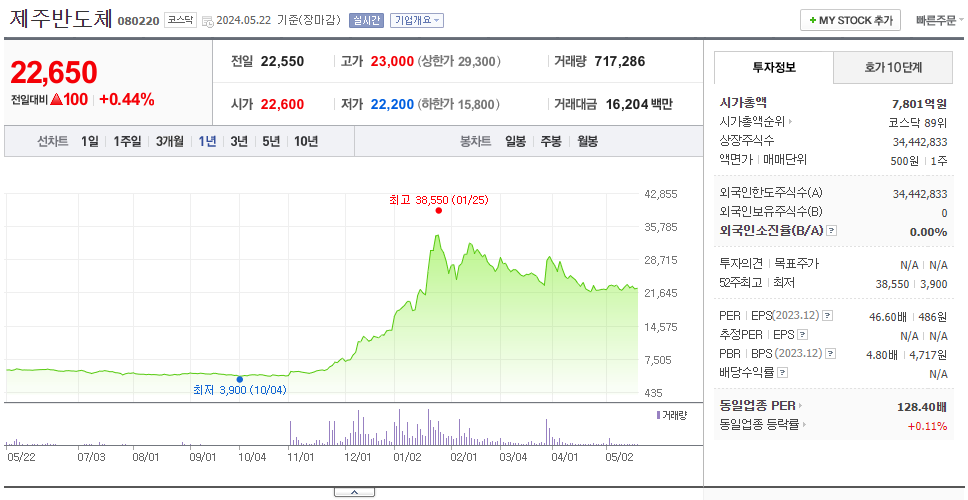
Task: Click the 하한가 15,800 text
Action: 459,104
